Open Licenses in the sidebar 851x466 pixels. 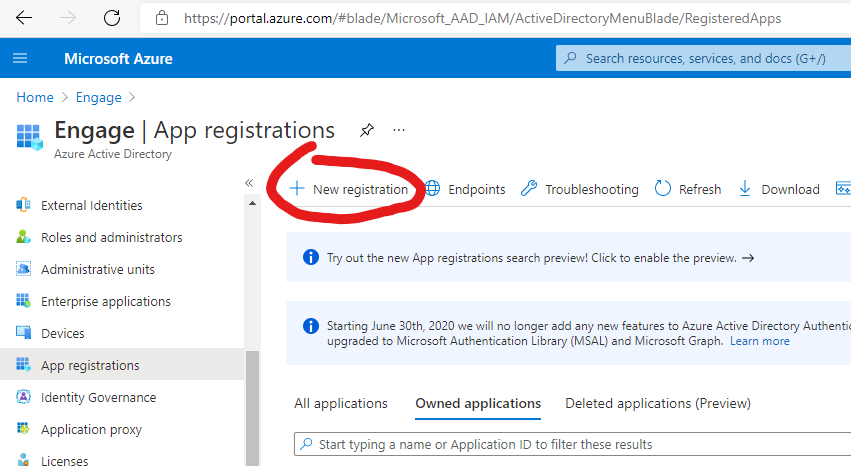click(x=65, y=460)
